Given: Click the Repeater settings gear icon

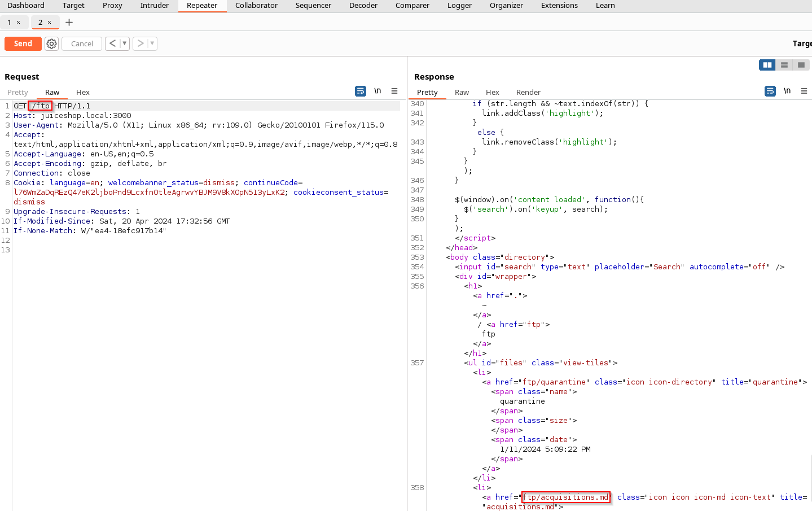Looking at the screenshot, I should point(51,43).
